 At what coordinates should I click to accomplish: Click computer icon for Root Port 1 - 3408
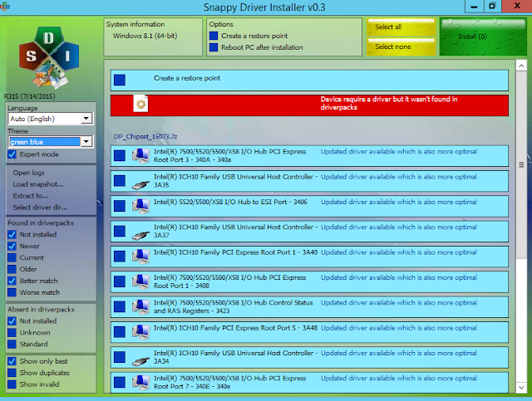(140, 281)
